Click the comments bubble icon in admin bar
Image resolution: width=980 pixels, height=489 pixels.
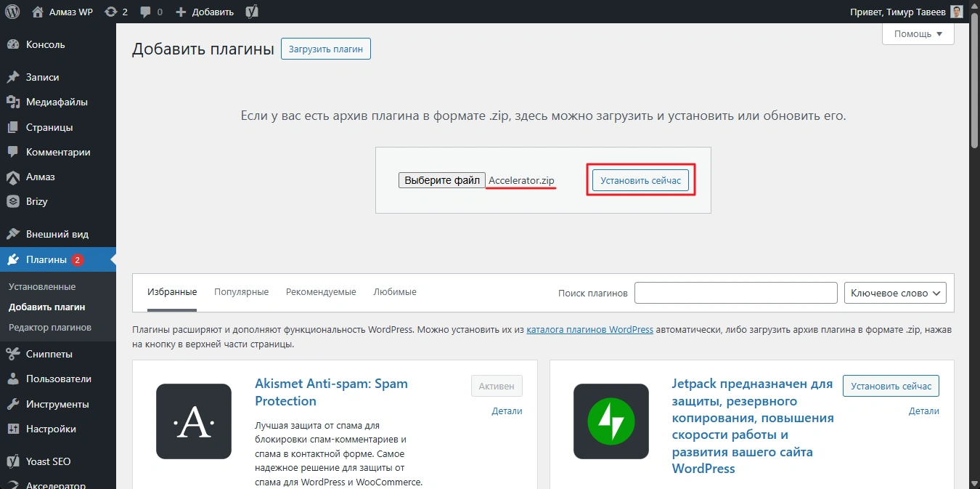(145, 12)
